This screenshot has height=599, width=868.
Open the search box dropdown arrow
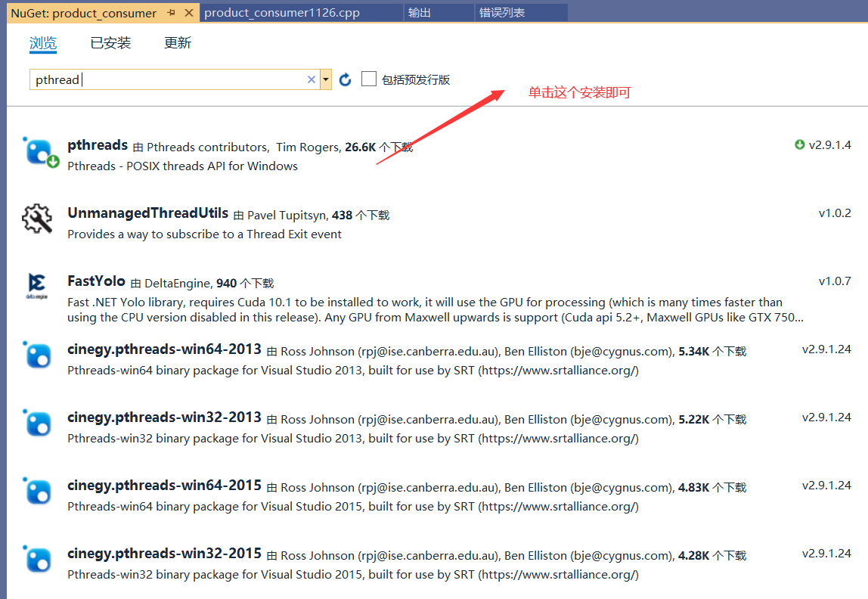[325, 79]
